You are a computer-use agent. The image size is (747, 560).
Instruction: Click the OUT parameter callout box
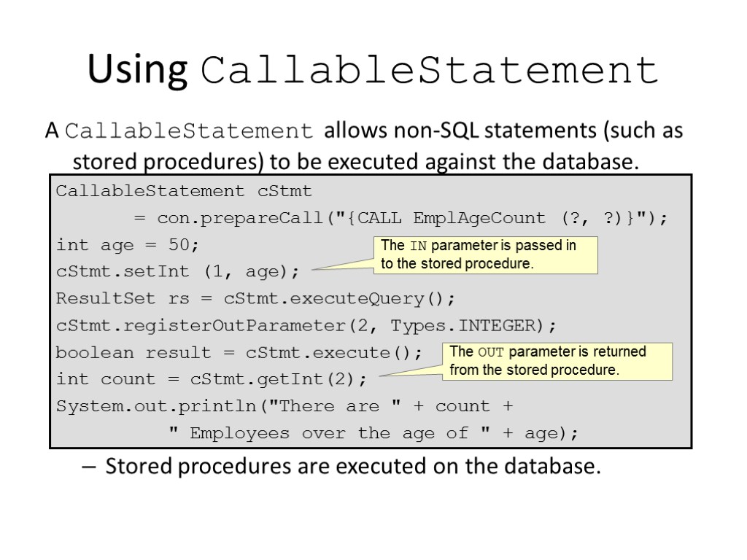click(x=557, y=361)
